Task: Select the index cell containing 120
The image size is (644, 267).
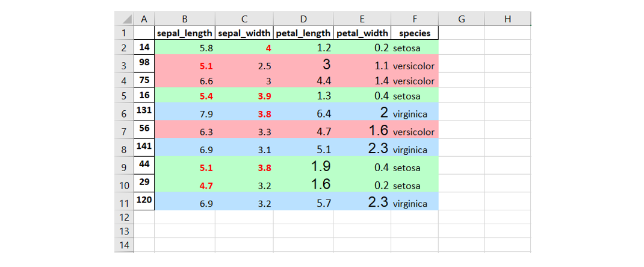Action: [144, 201]
